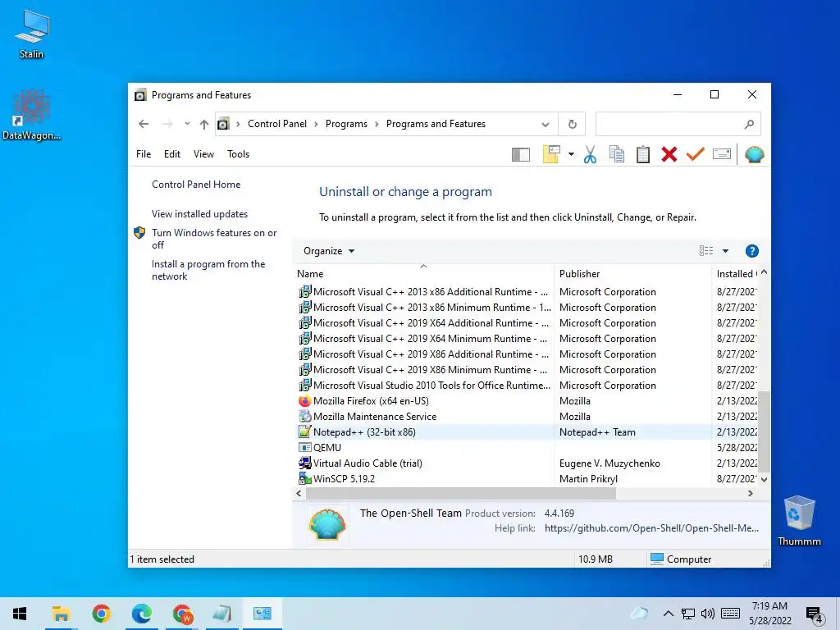
Task: Click the horizontal scrollbar thumb of program list
Action: (461, 493)
